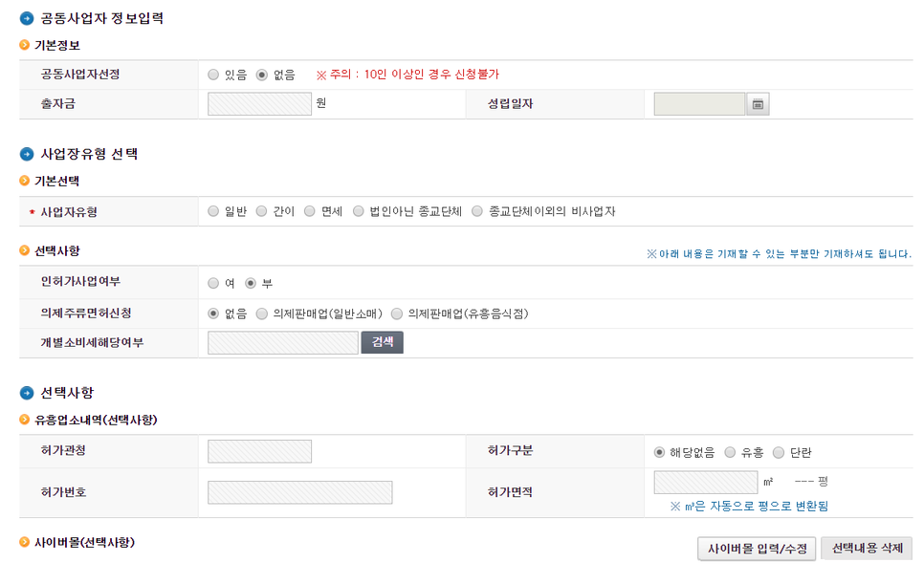924x584 pixels.
Task: Select 법인아닌 종교단체 radio option
Action: [x=359, y=211]
